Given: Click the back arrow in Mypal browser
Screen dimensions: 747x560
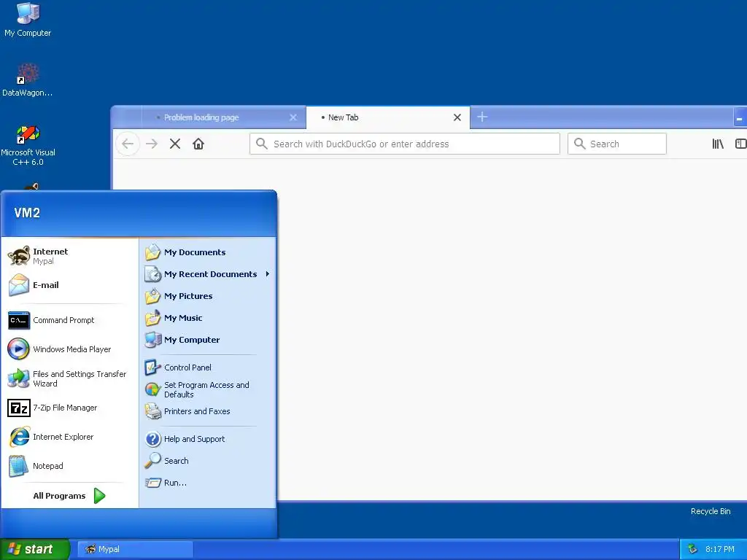Looking at the screenshot, I should click(x=128, y=144).
